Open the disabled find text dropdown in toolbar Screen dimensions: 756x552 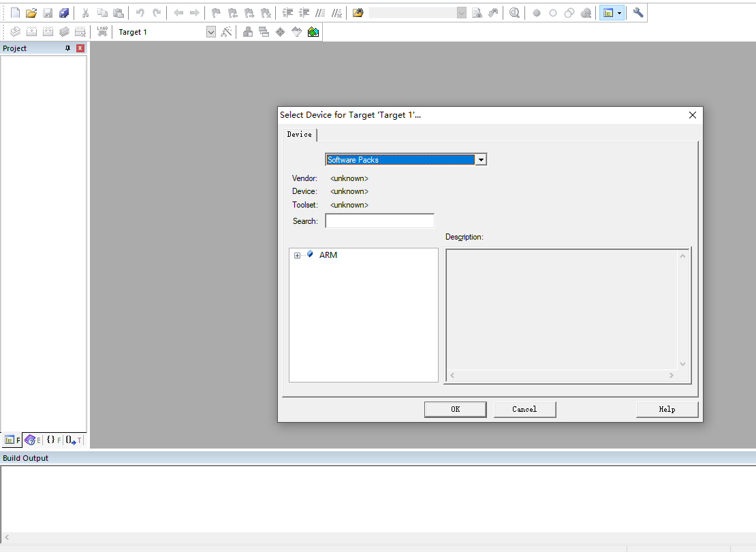[x=461, y=13]
